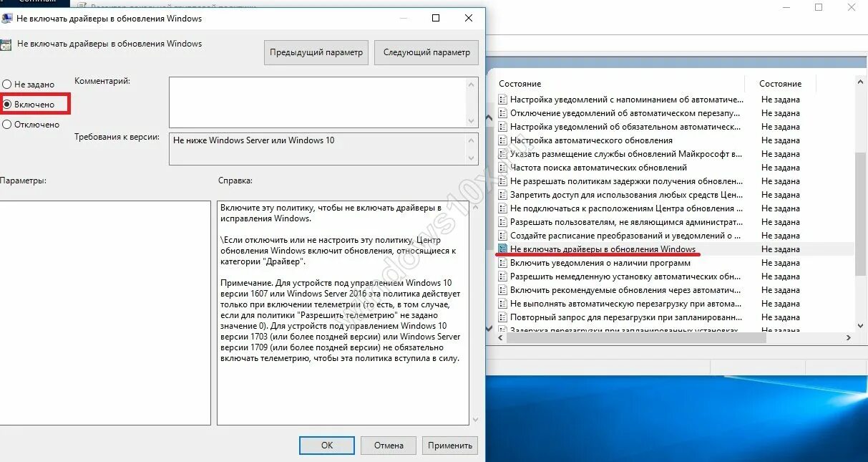The height and width of the screenshot is (462, 868).
Task: Click the empty 'Параметры' options pane
Action: [104, 313]
